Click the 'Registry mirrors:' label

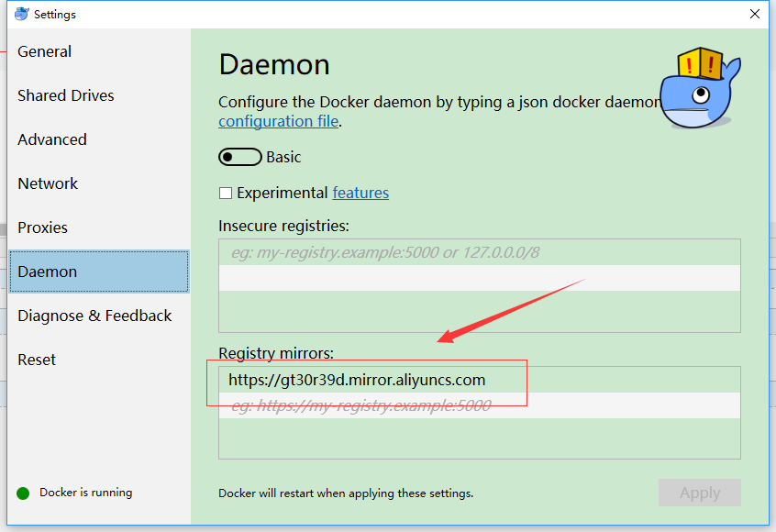(276, 353)
